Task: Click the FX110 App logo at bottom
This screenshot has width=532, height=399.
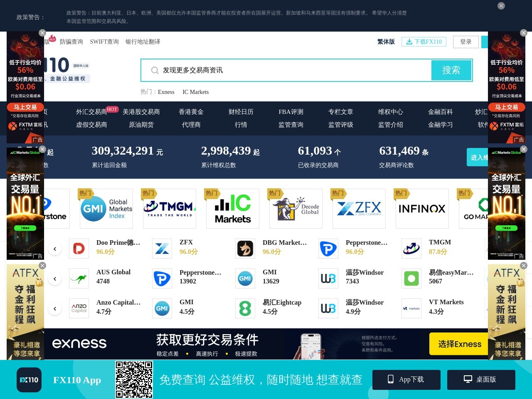Action: click(29, 379)
